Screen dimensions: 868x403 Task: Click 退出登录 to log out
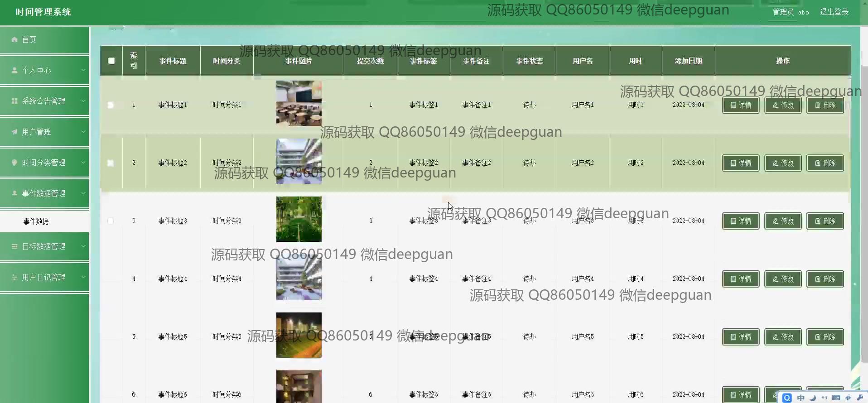834,12
